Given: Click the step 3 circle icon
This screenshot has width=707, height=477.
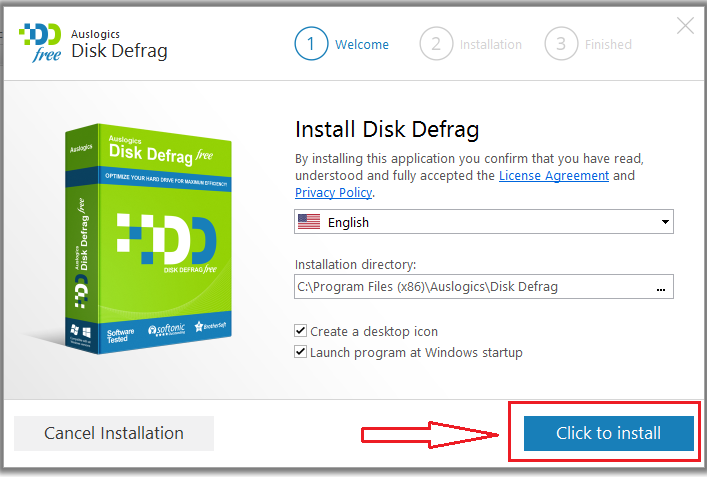Looking at the screenshot, I should coord(561,44).
